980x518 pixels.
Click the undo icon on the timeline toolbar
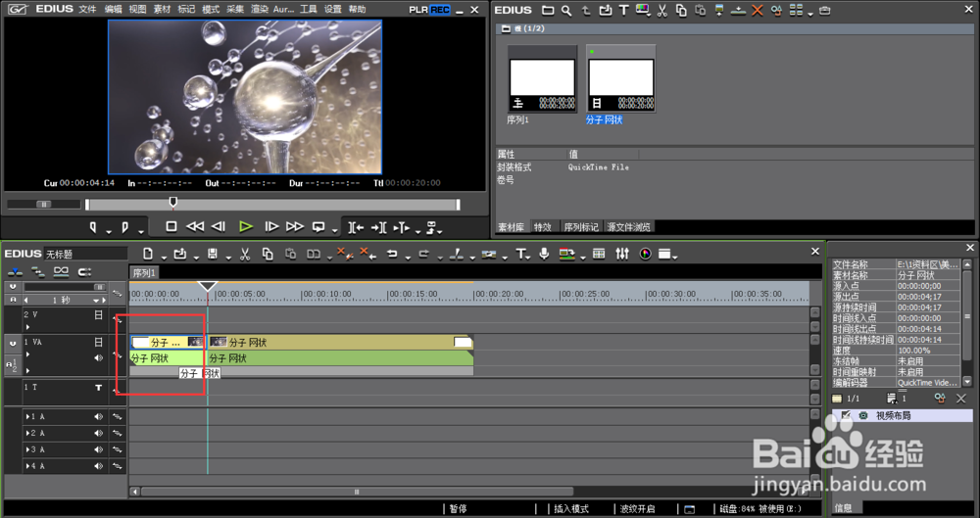(392, 254)
